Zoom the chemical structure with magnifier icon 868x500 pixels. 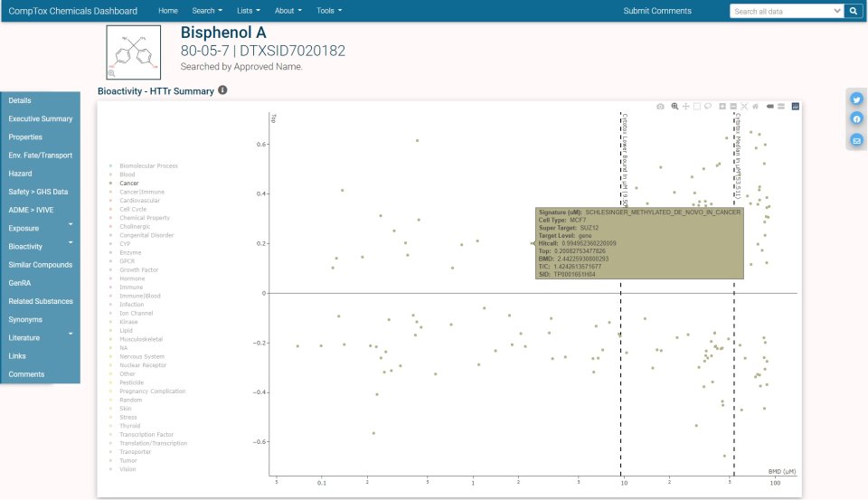[x=111, y=73]
